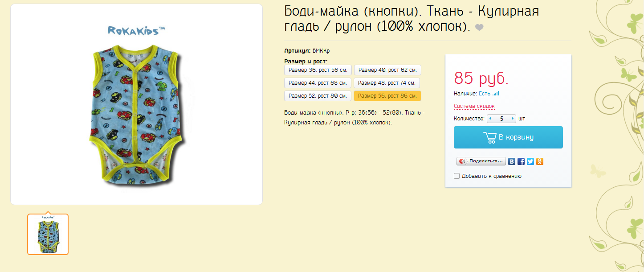Pick Размер 52, рост 80 см.
Screen dimensions: 644x272
[318, 96]
